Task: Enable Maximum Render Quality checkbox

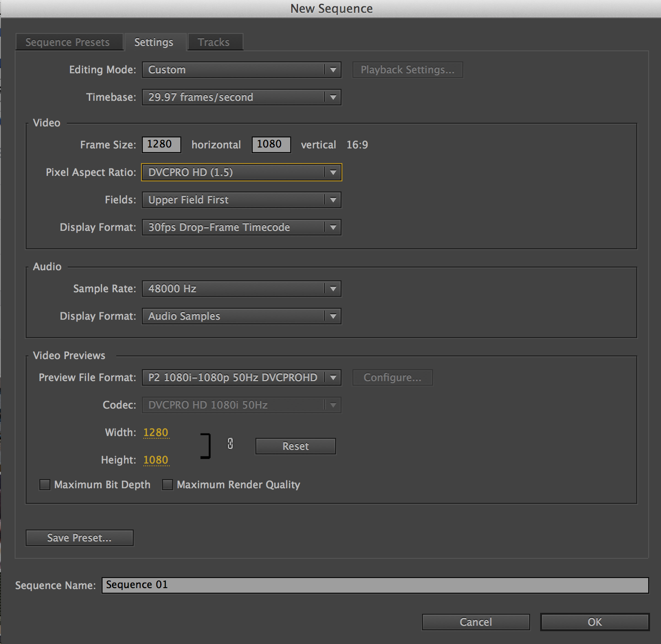Action: tap(168, 485)
